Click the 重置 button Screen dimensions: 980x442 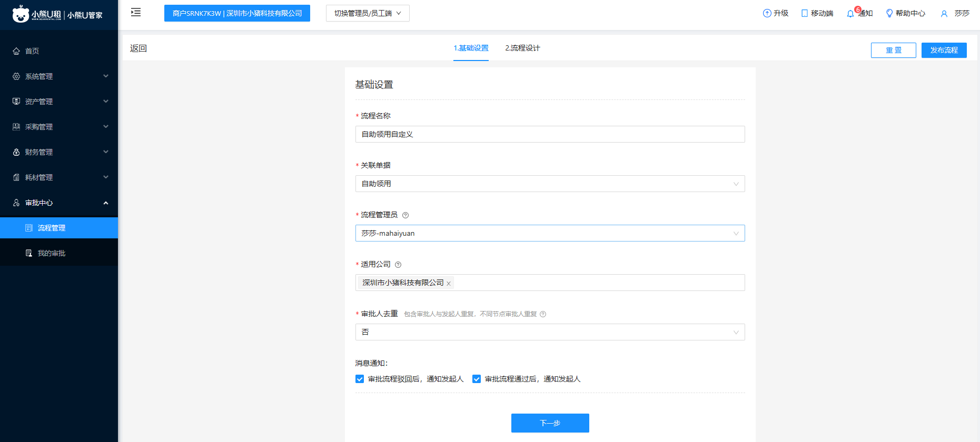893,50
